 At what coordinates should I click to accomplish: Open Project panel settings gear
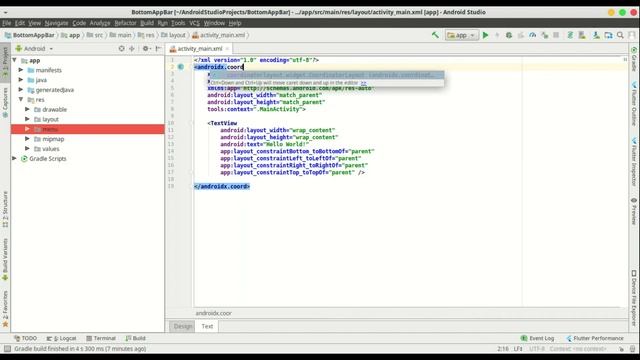(146, 49)
